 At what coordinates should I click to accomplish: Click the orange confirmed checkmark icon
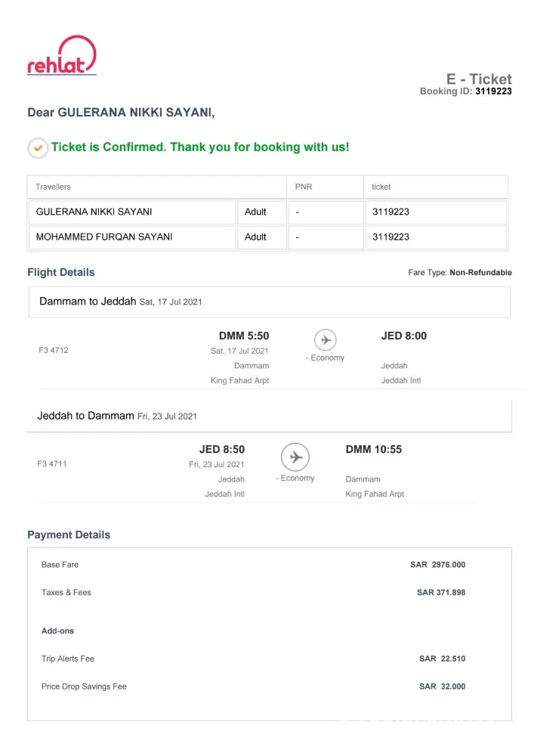tap(37, 147)
